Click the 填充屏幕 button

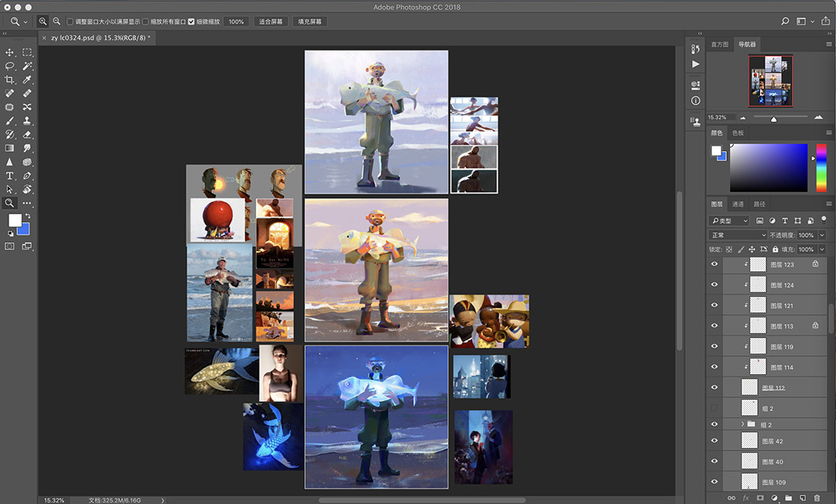(x=310, y=22)
